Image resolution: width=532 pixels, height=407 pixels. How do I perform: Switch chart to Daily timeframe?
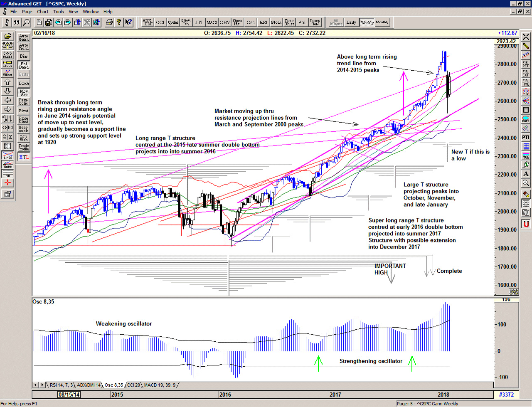pyautogui.click(x=351, y=22)
